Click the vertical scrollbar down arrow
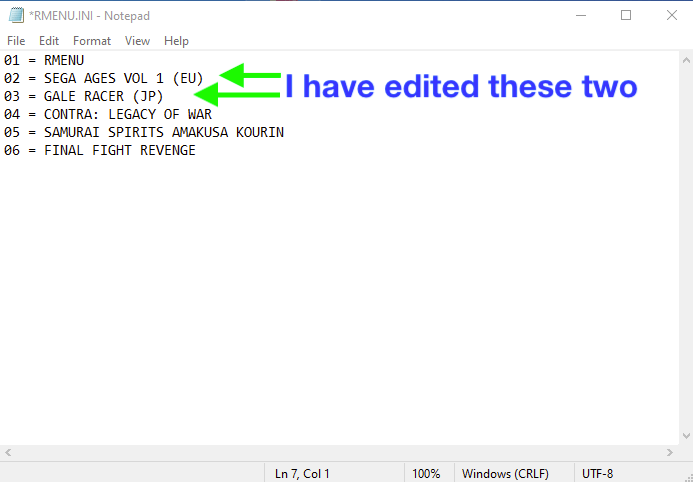 coord(686,436)
